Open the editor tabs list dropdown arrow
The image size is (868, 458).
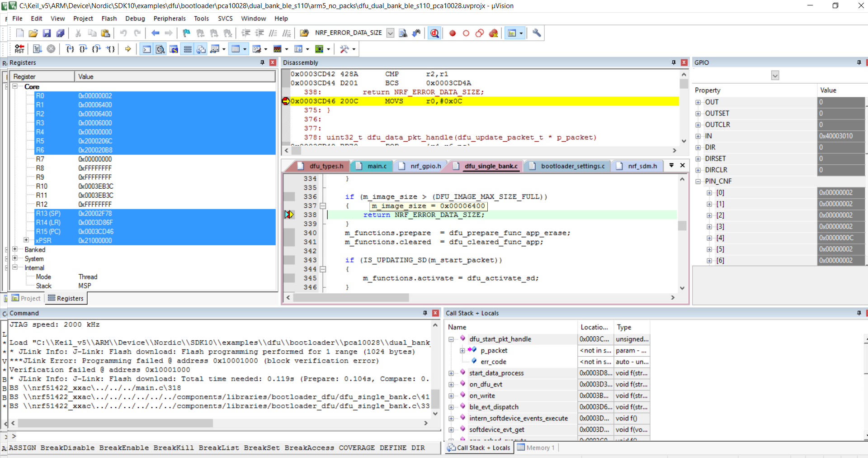click(x=671, y=166)
